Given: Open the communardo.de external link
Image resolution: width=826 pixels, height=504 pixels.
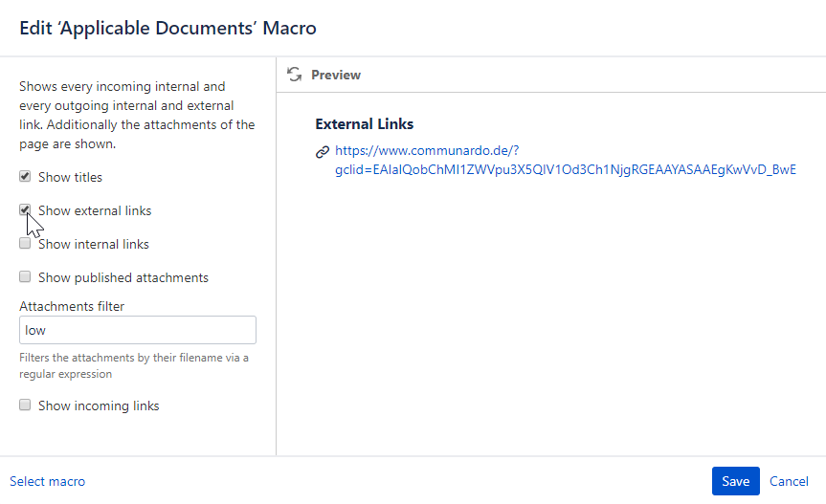Looking at the screenshot, I should click(x=565, y=161).
